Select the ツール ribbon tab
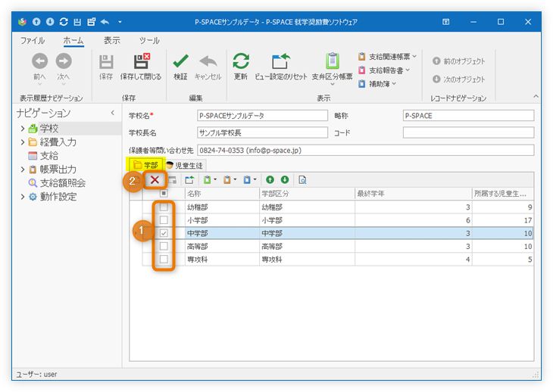The height and width of the screenshot is (392, 553). (x=149, y=41)
